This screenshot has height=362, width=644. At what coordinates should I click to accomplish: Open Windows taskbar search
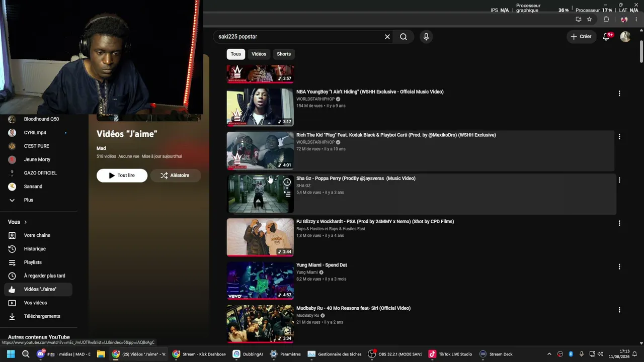pos(26,354)
